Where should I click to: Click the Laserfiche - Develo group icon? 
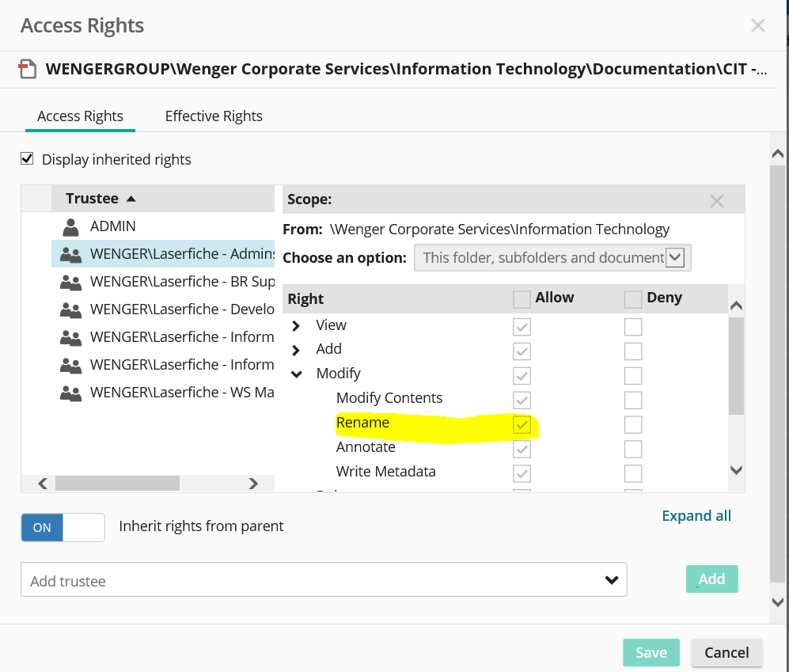[71, 310]
